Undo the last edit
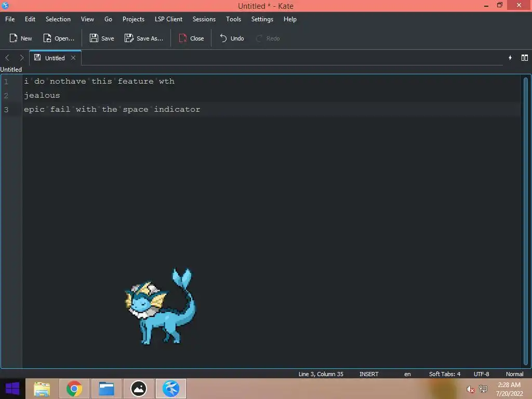The width and height of the screenshot is (532, 399). [232, 38]
